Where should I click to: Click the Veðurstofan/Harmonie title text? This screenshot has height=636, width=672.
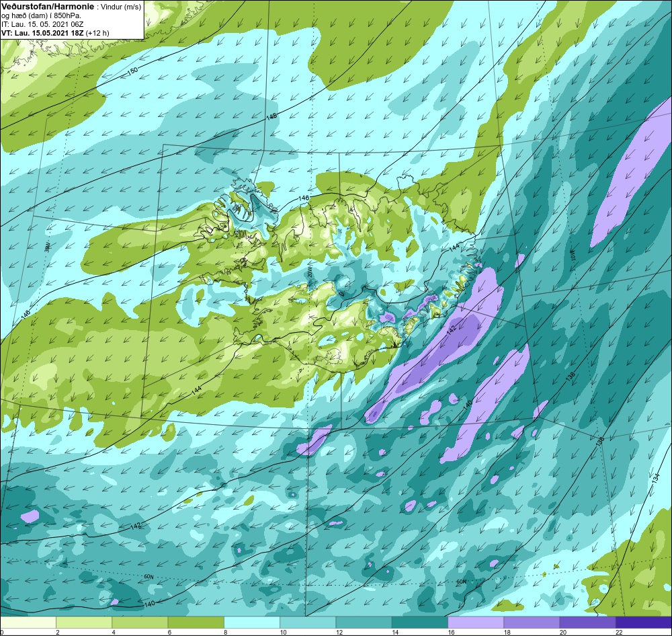coord(46,7)
